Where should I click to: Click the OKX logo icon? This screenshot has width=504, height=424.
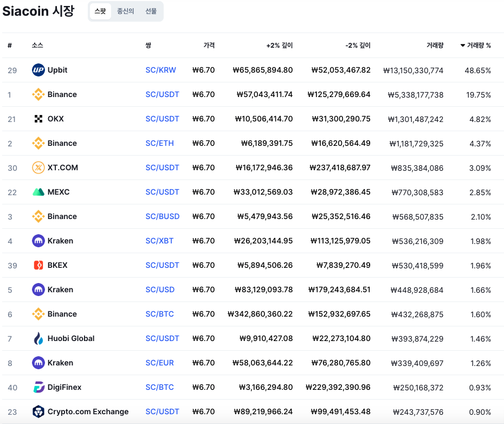click(x=38, y=119)
